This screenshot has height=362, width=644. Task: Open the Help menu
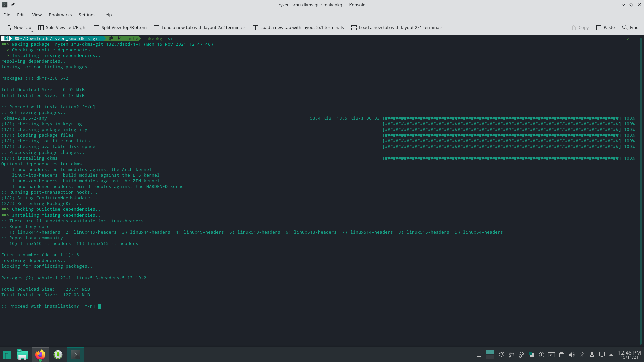[107, 15]
